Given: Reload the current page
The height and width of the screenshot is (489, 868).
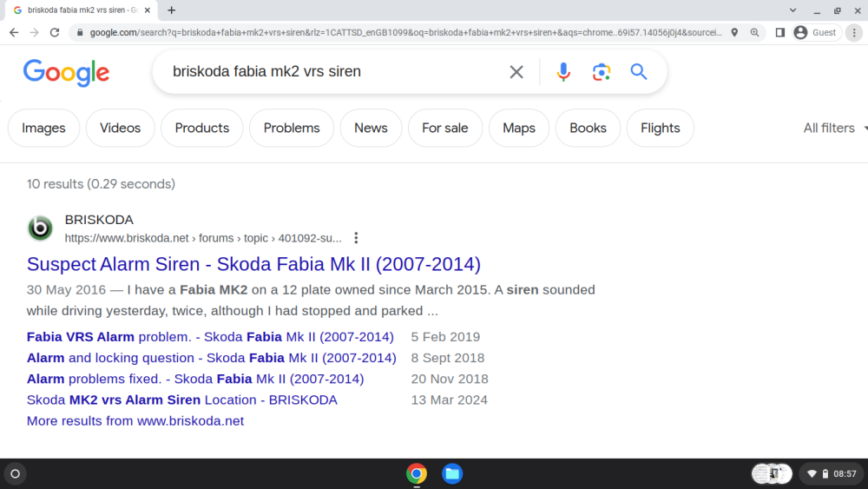Looking at the screenshot, I should point(54,33).
